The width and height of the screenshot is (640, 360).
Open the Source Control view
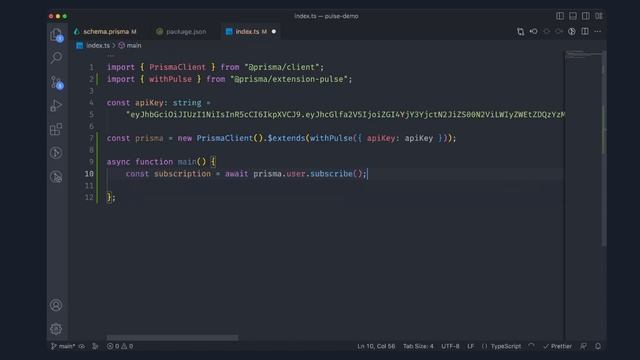pos(56,82)
